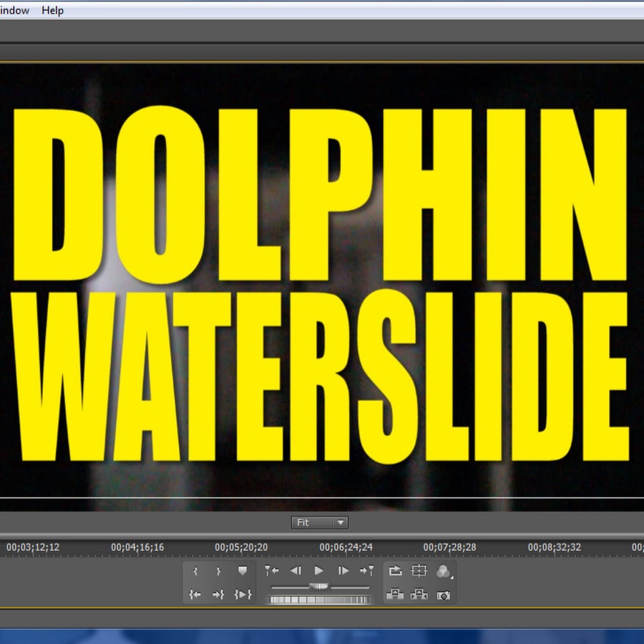Click time ruler at 00;06;24;24

(346, 547)
